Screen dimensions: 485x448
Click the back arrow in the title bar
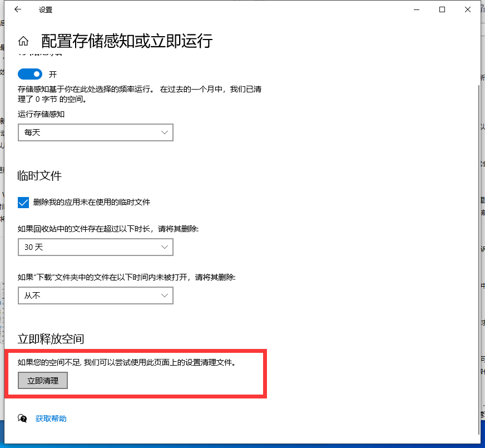pos(18,9)
